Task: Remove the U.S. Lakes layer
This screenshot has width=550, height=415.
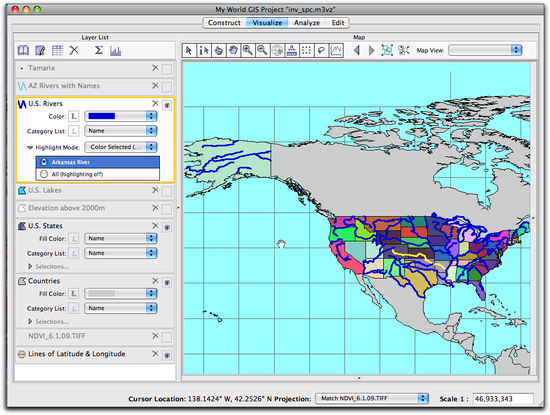Action: coord(155,190)
